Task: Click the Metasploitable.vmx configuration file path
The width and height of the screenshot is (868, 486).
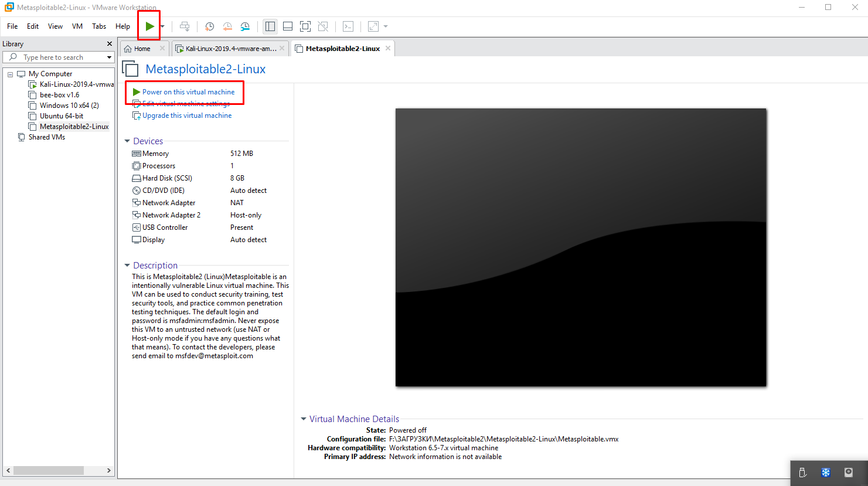Action: pos(503,439)
